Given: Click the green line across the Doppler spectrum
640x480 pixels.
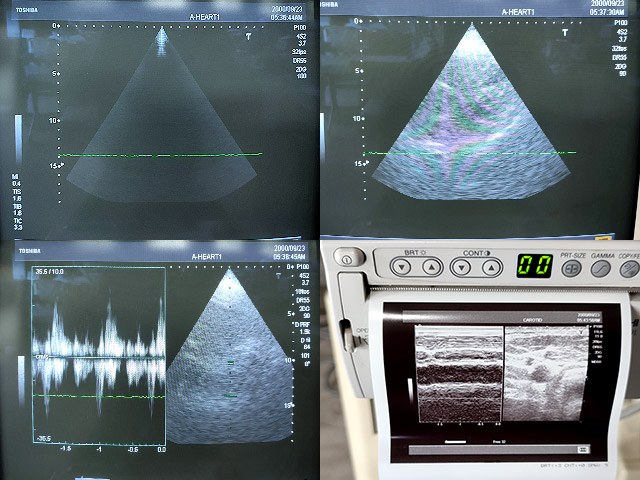Looking at the screenshot, I should point(99,396).
